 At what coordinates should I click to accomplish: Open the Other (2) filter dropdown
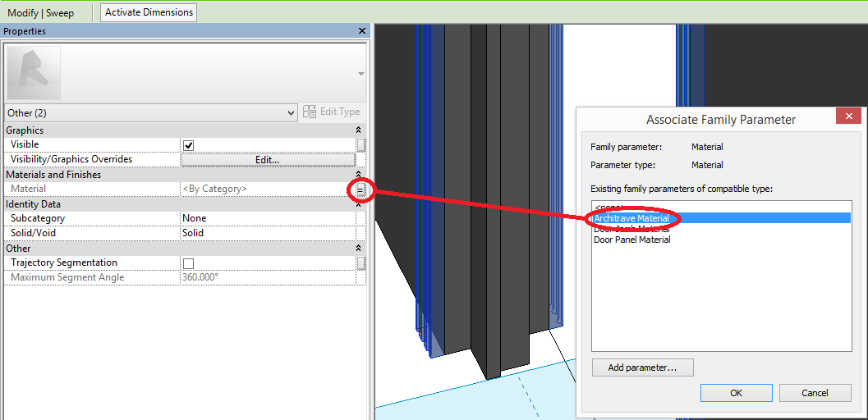coord(151,112)
